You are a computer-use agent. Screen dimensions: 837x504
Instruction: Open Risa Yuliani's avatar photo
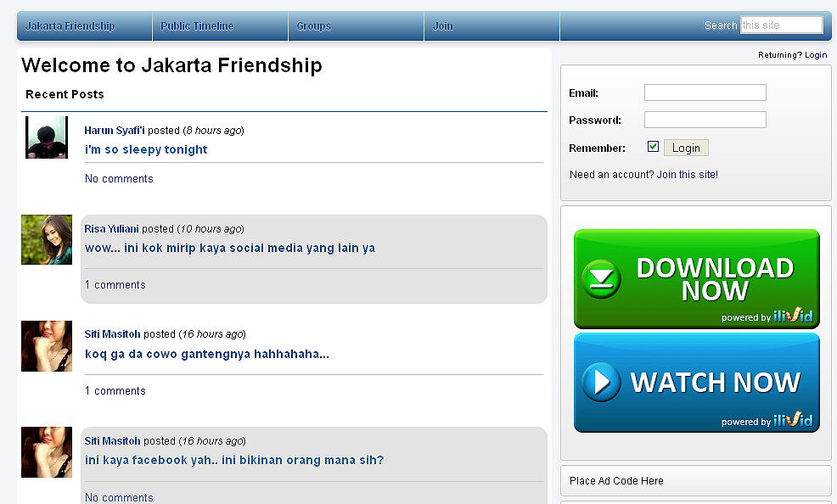pyautogui.click(x=47, y=240)
